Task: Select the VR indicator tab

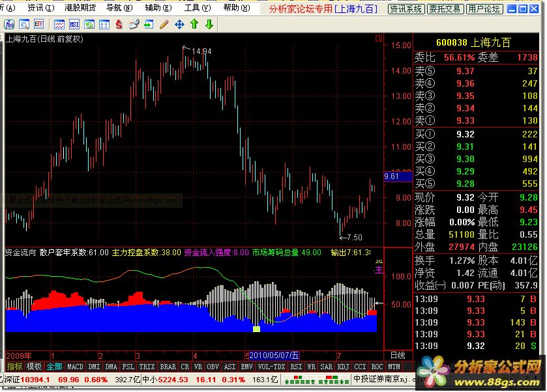Action: 198,367
